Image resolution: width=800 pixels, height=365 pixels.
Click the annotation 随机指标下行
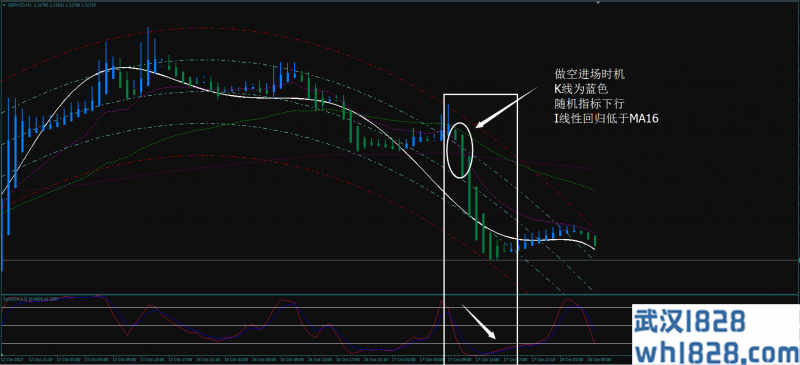pyautogui.click(x=589, y=104)
